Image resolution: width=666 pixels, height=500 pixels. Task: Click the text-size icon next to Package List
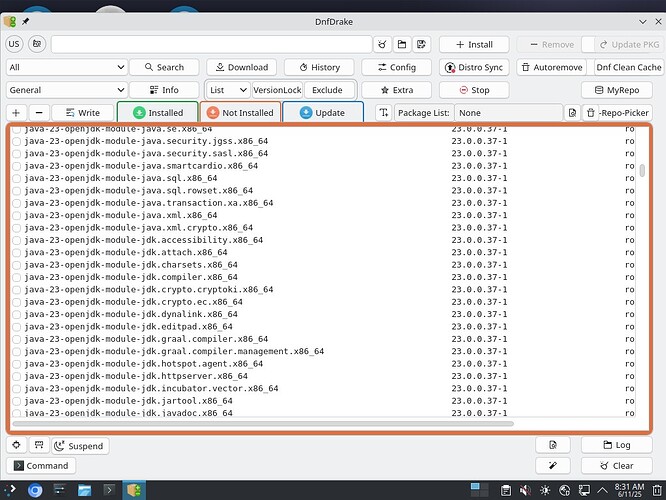[384, 113]
